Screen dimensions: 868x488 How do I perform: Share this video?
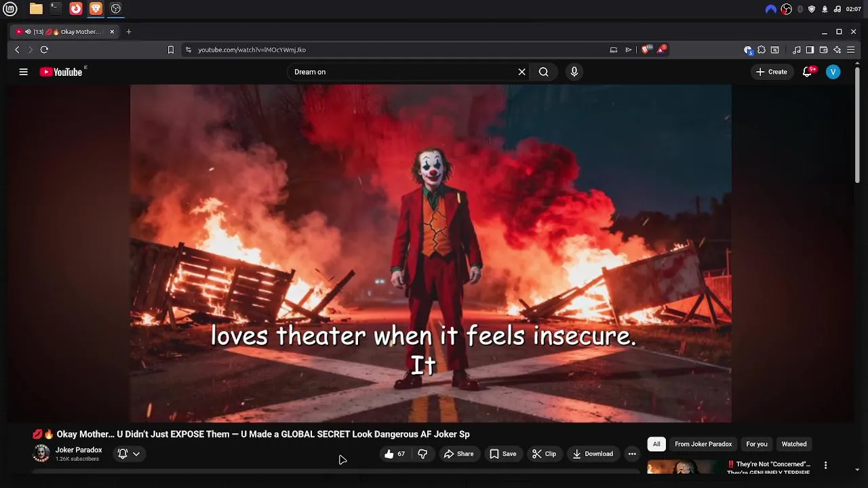[x=458, y=454]
